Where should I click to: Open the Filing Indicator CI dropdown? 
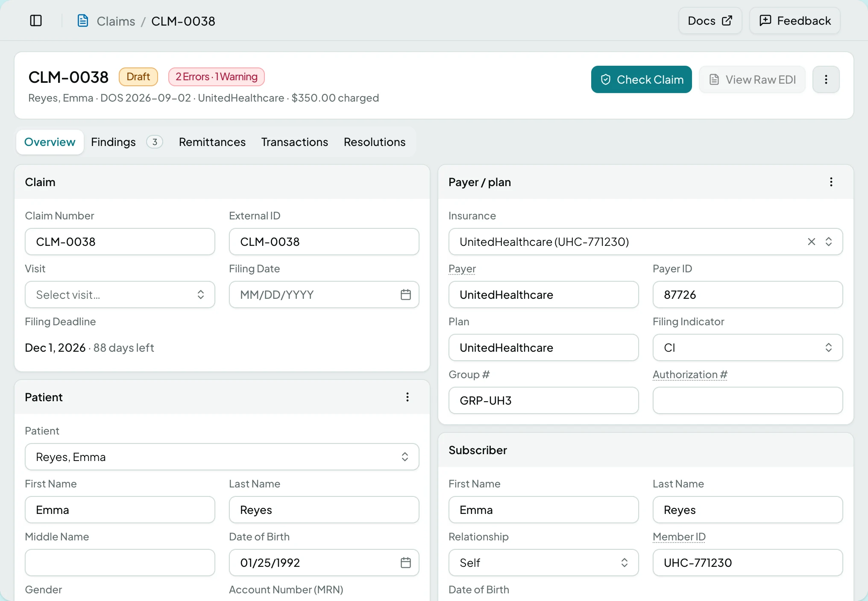[748, 347]
